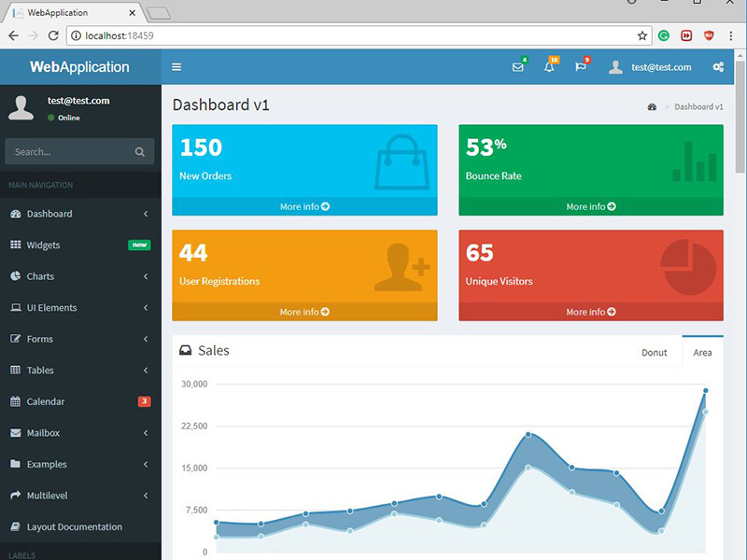This screenshot has width=747, height=560.
Task: Toggle sidebar with hamburger menu button
Action: [176, 67]
